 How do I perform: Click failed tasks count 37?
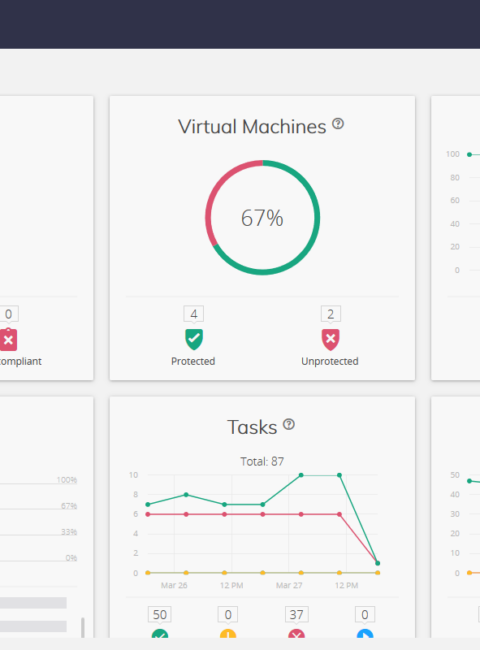pos(296,614)
